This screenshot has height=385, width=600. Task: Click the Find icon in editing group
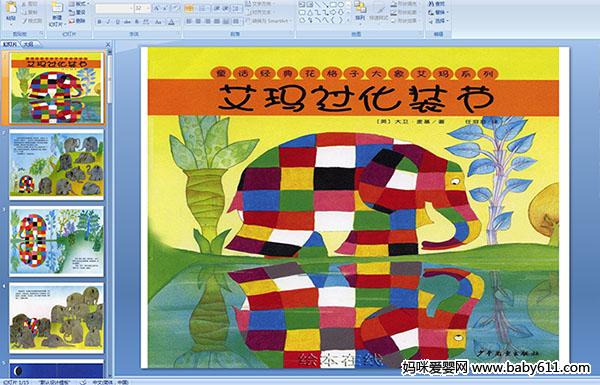click(437, 3)
